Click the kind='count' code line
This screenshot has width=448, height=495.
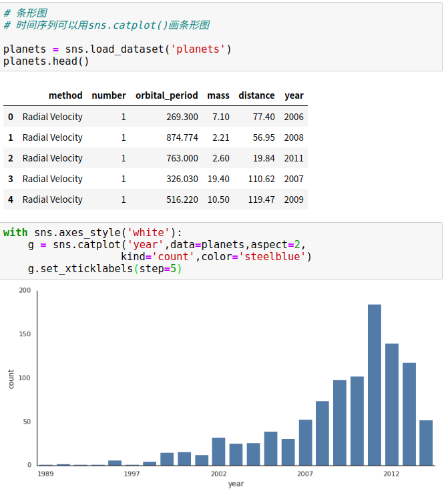[216, 257]
